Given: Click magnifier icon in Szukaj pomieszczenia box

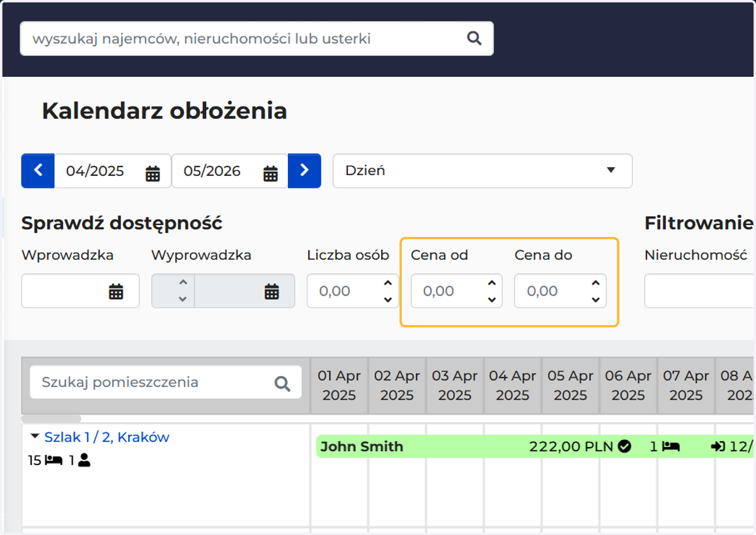Looking at the screenshot, I should (x=282, y=383).
